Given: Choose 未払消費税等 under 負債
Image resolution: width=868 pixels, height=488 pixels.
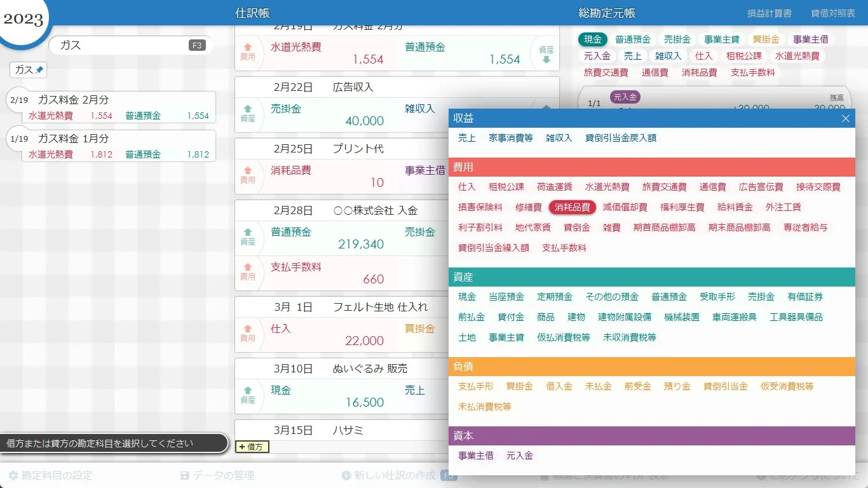Looking at the screenshot, I should 485,407.
